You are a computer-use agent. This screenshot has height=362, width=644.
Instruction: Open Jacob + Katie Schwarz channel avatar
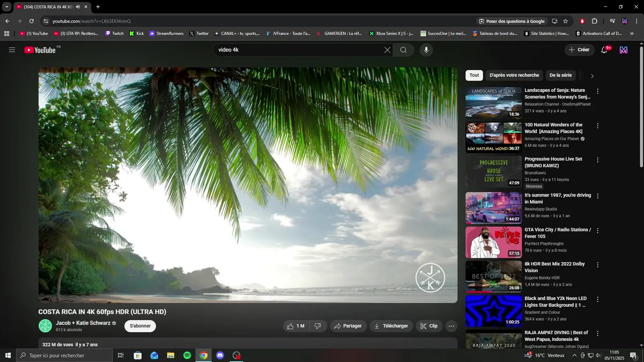[45, 326]
